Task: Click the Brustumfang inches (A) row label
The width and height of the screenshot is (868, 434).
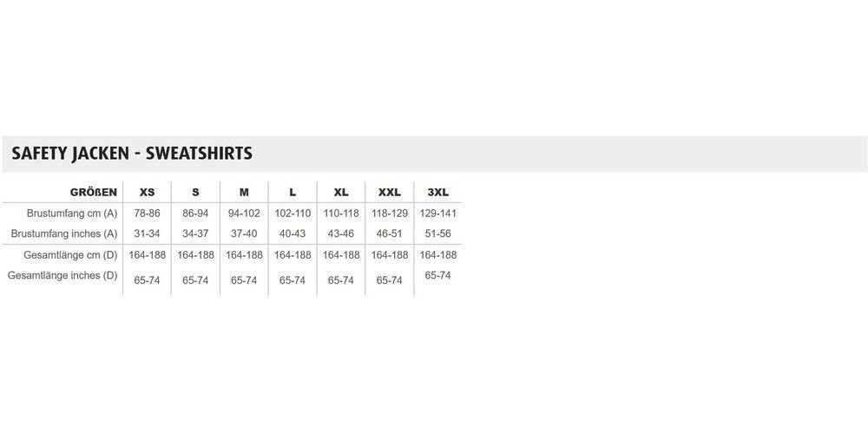Action: click(x=64, y=233)
